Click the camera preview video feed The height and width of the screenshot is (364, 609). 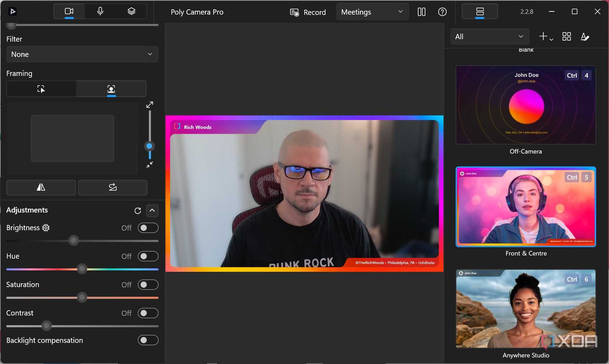(304, 193)
